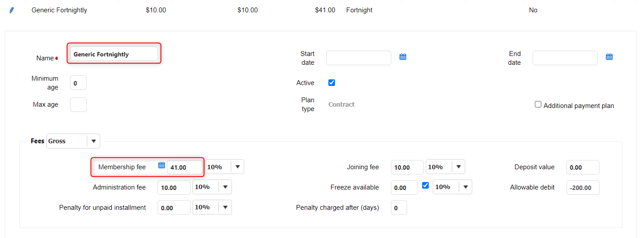Open Penalty for unpaid installment tax dropdown
The image size is (644, 238).
225,207
